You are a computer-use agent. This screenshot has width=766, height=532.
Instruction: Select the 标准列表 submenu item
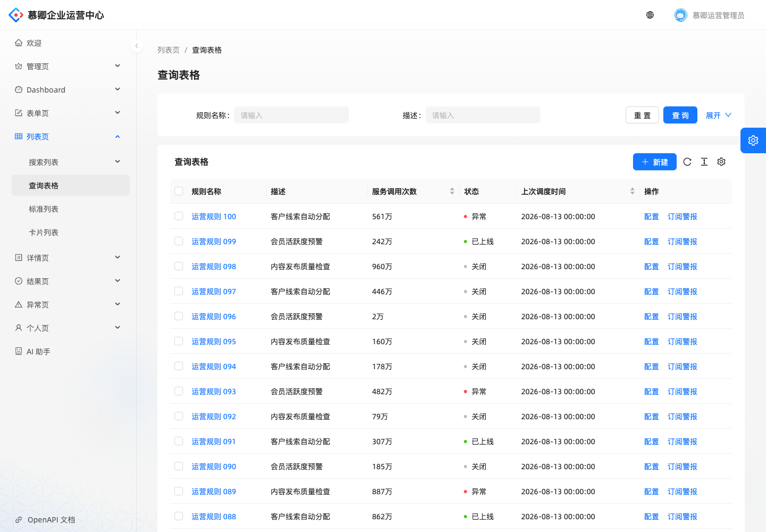click(71, 209)
